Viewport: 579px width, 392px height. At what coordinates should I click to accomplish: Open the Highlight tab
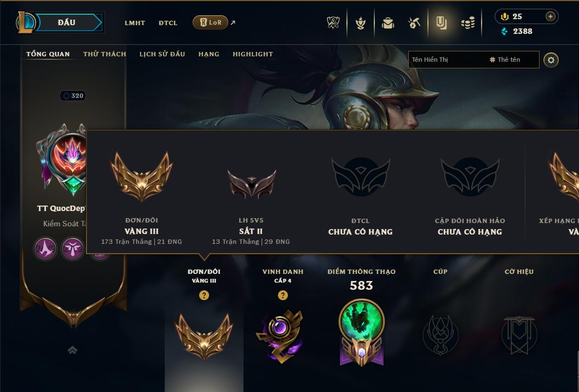point(253,54)
